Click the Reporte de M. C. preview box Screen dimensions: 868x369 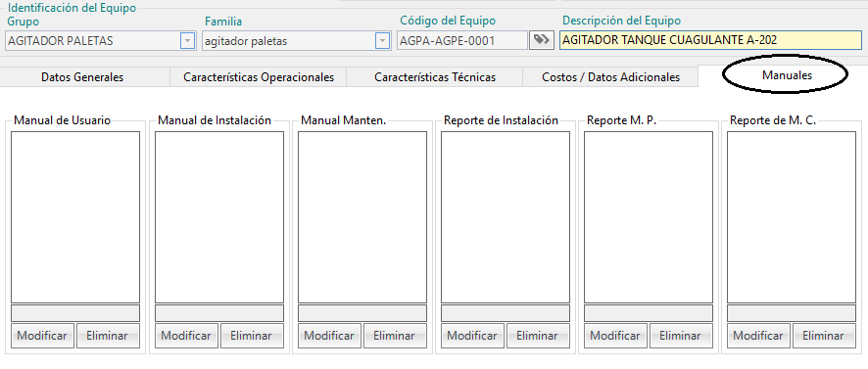tap(792, 217)
